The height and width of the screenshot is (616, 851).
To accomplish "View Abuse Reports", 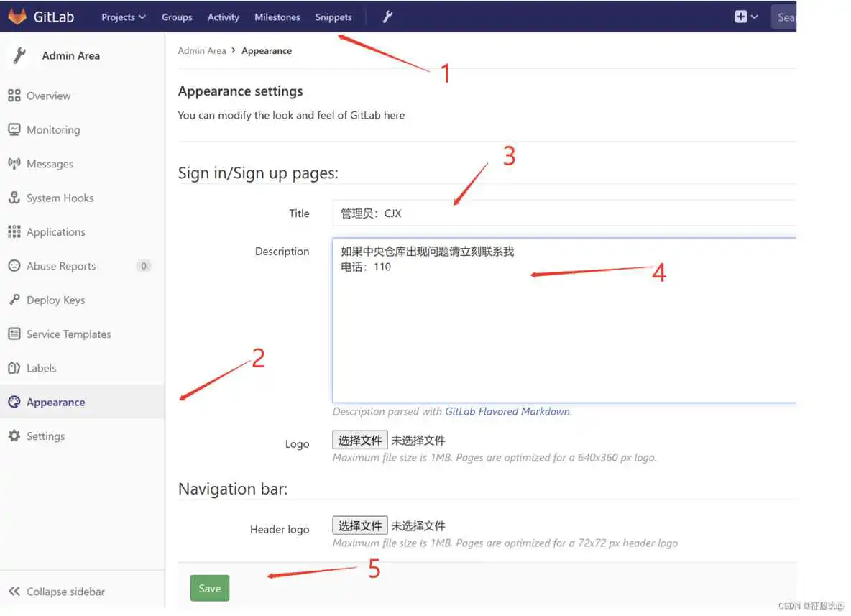I will (x=60, y=265).
